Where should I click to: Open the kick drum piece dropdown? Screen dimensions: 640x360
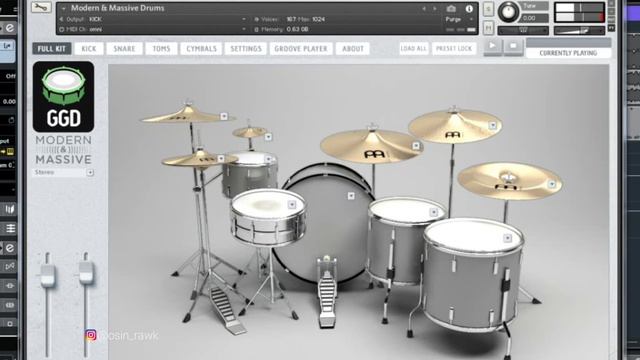tap(351, 196)
